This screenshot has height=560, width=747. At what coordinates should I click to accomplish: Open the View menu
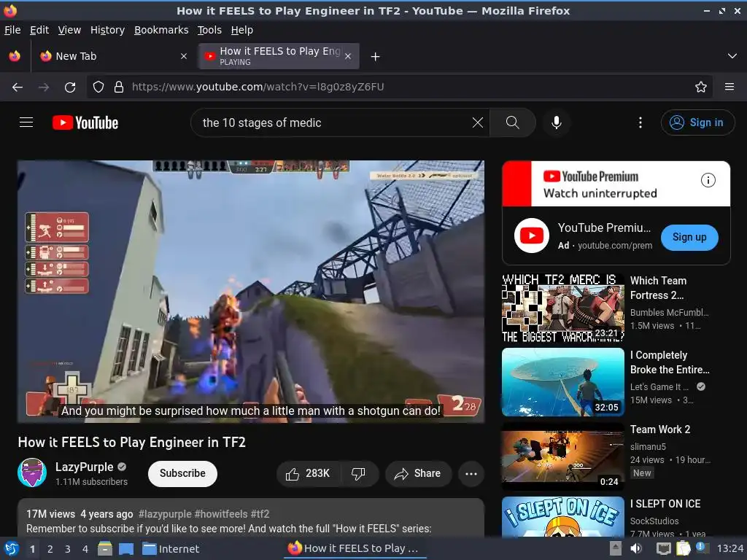69,30
